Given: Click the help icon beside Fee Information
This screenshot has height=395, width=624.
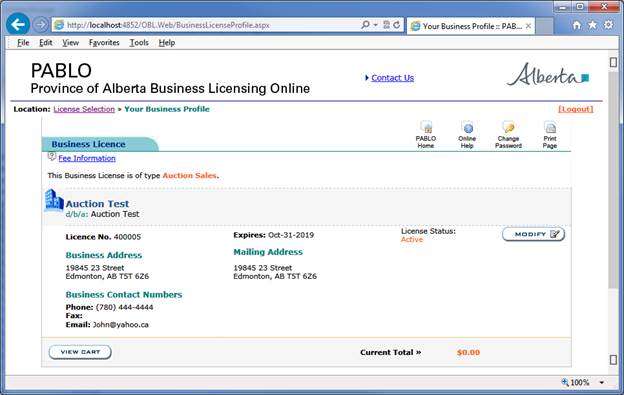Looking at the screenshot, I should pos(51,156).
